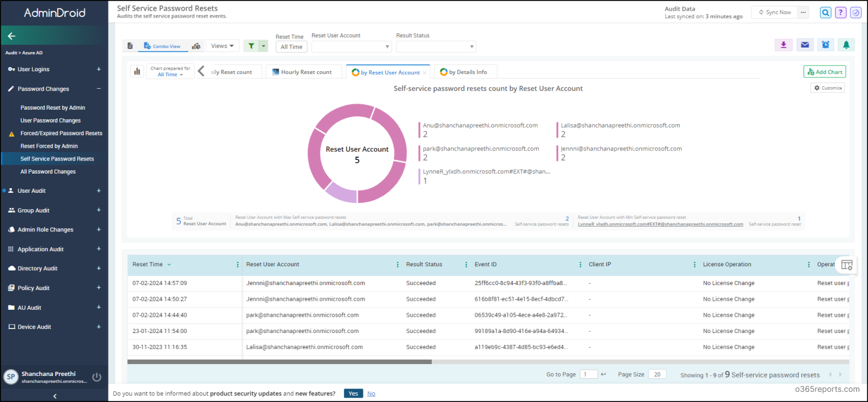The image size is (868, 402).
Task: Click the magnifier search icon in the header
Action: tap(826, 12)
